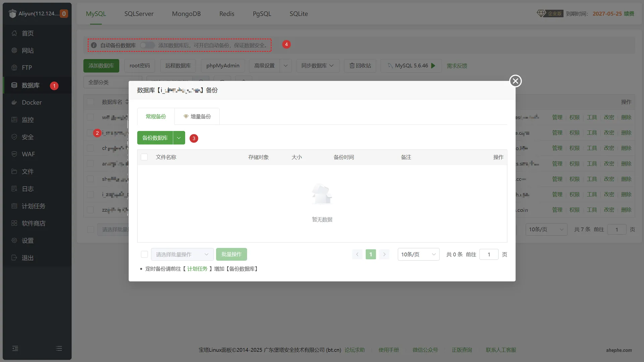Click the 监控 monitor icon in sidebar
Image resolution: width=644 pixels, height=362 pixels.
(14, 120)
